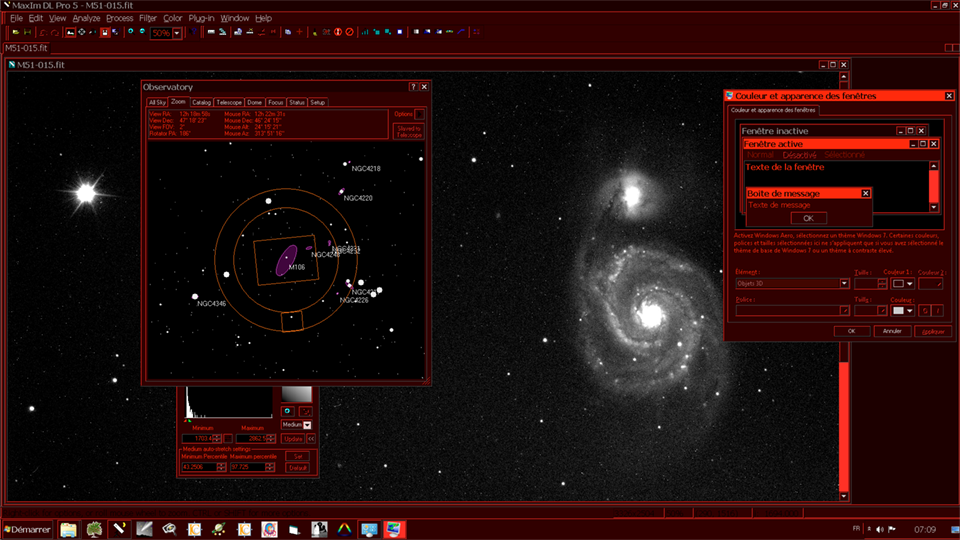
Task: Click the Zoom In magnifier toolbar icon
Action: [130, 32]
